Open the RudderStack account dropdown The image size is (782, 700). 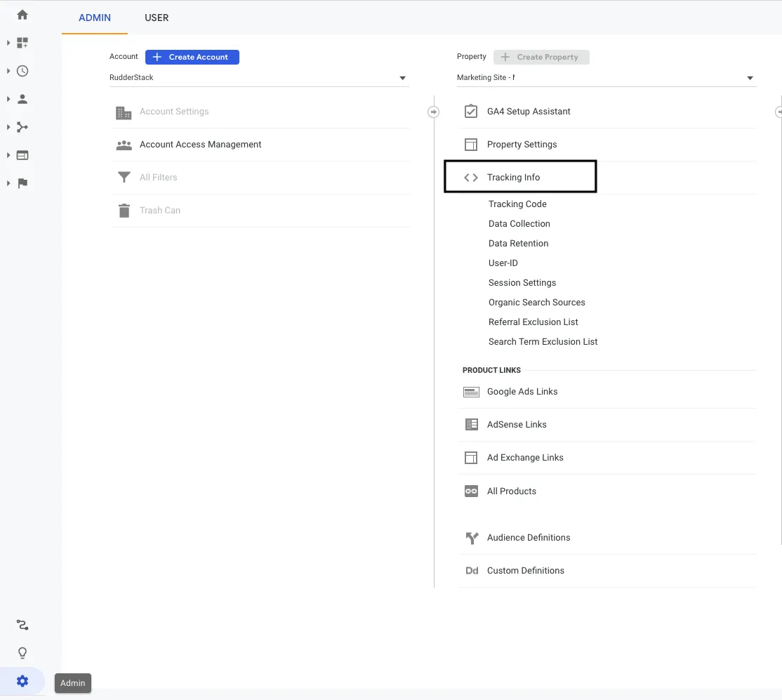pos(259,78)
